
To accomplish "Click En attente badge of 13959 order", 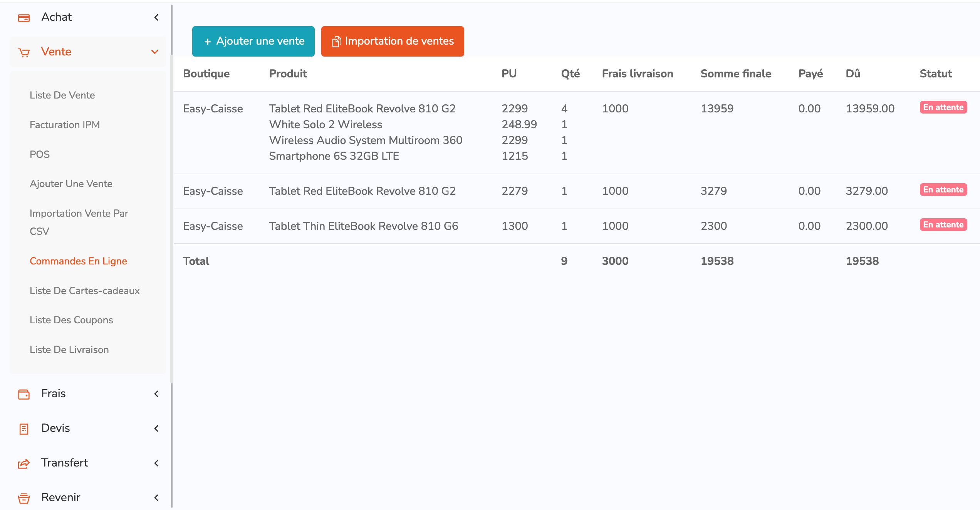I will tap(943, 107).
